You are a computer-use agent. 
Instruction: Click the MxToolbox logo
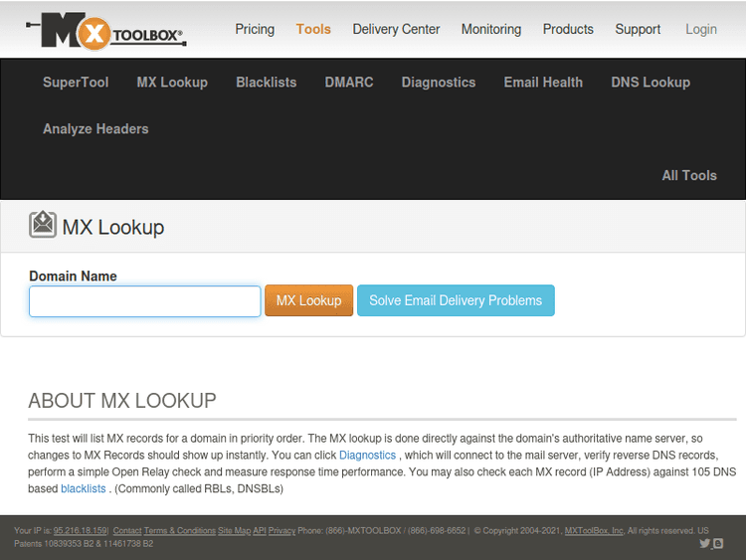click(104, 32)
